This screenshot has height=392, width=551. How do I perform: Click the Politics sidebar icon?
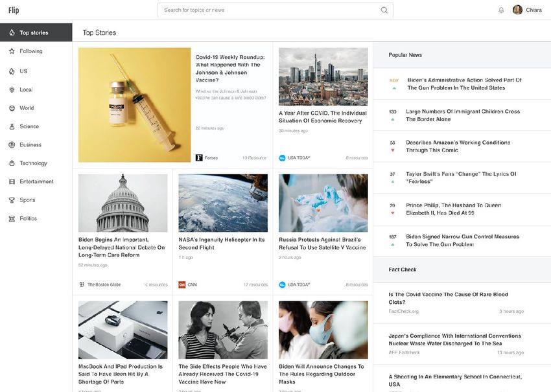pos(12,218)
